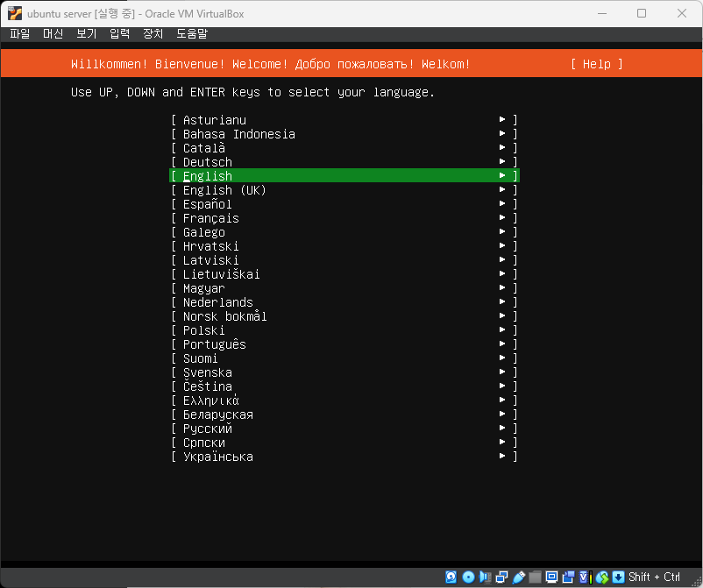Choose Svenska language
The width and height of the screenshot is (703, 588).
(344, 372)
